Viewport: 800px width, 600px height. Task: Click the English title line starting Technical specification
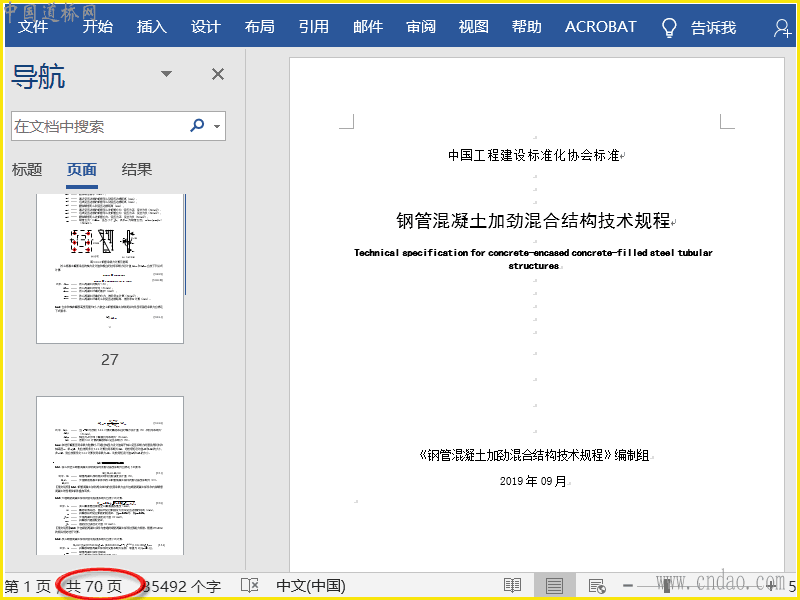[x=533, y=259]
